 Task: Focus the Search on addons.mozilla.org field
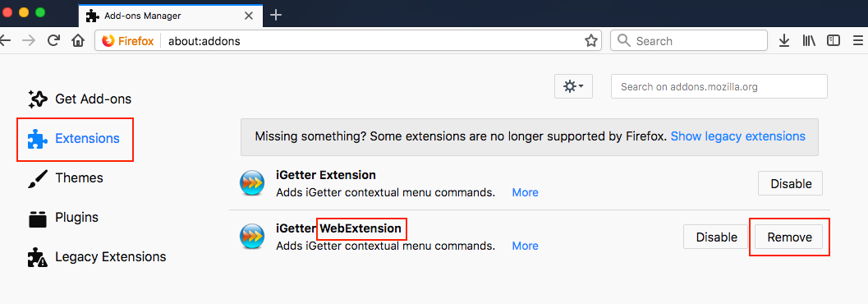tap(719, 86)
